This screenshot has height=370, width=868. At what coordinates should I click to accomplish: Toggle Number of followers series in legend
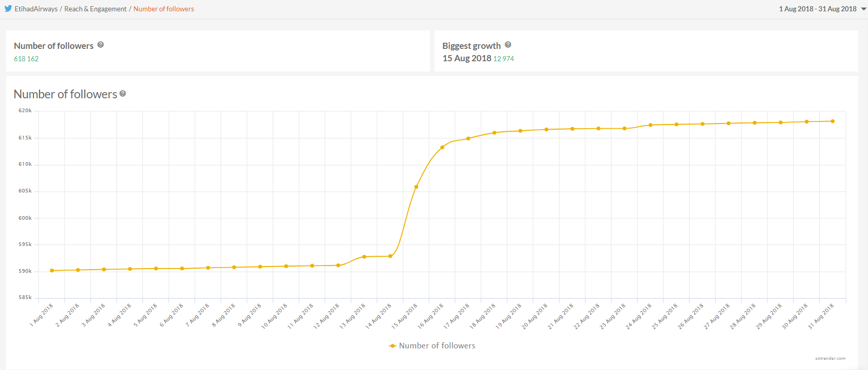click(437, 346)
